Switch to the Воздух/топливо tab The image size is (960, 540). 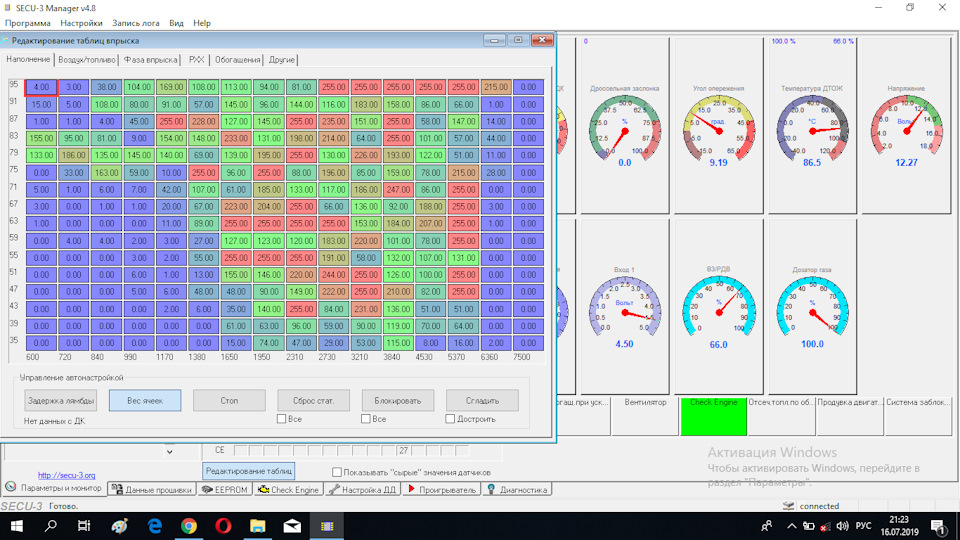(87, 60)
